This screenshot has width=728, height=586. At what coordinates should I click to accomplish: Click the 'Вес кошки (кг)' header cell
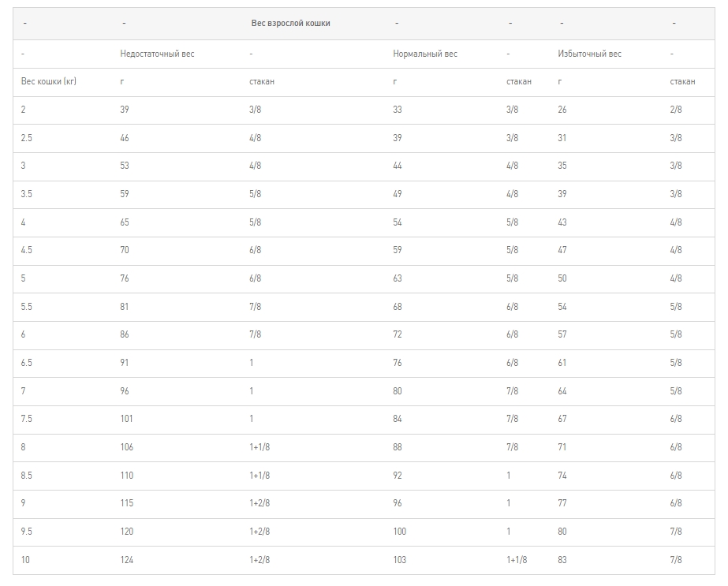(49, 81)
